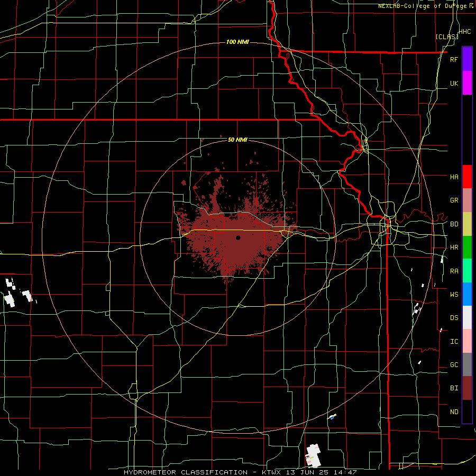Screen dimensions: 476x476
Task: Click the RA legend label
Action: 454,271
